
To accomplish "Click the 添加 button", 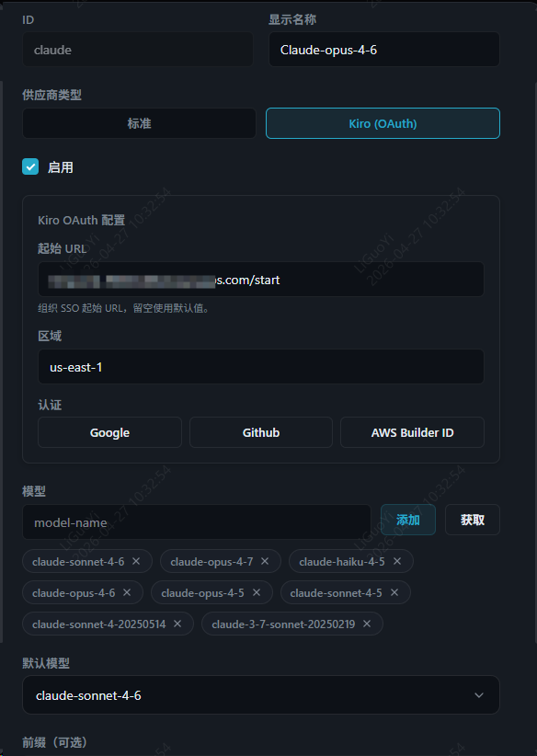I will pos(408,520).
